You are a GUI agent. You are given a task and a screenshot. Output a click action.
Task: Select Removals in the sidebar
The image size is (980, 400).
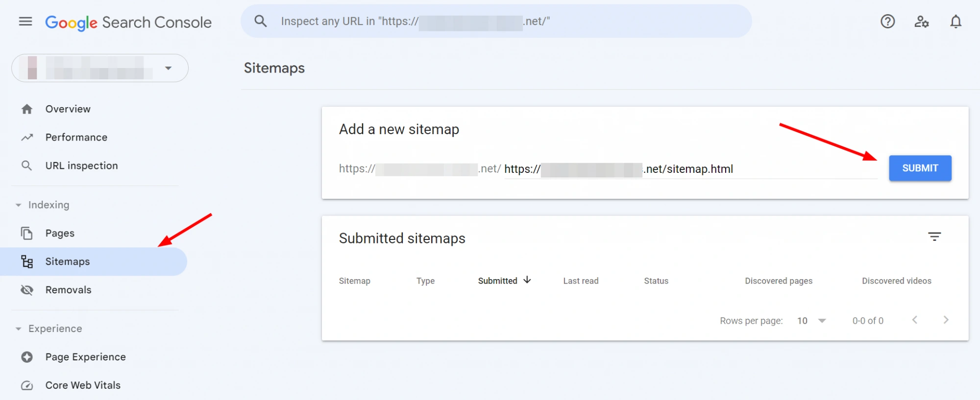tap(68, 290)
